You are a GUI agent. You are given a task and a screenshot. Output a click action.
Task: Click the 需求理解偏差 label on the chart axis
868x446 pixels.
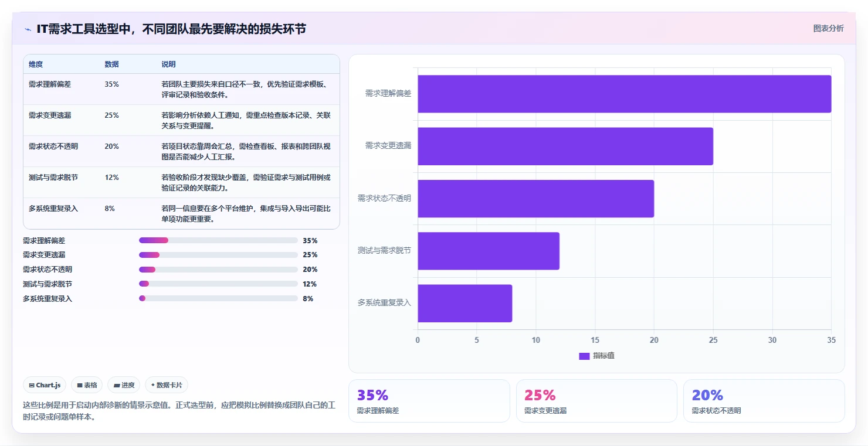click(x=388, y=93)
